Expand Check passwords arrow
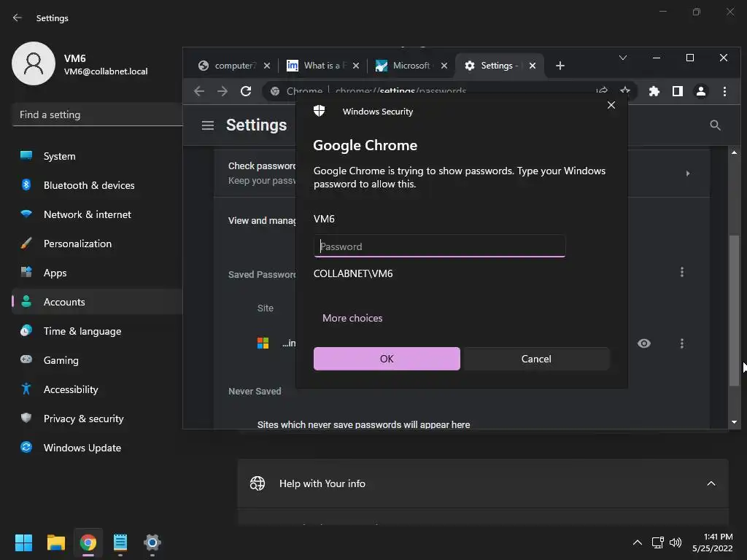This screenshot has height=560, width=747. pos(687,174)
